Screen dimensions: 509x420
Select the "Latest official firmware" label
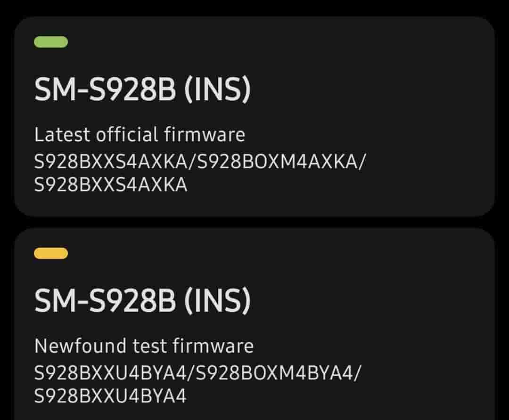[140, 135]
